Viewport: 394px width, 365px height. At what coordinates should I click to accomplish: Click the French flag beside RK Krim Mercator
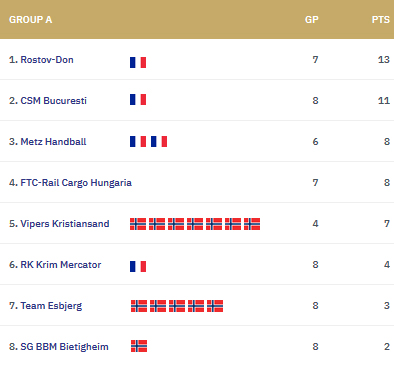138,266
